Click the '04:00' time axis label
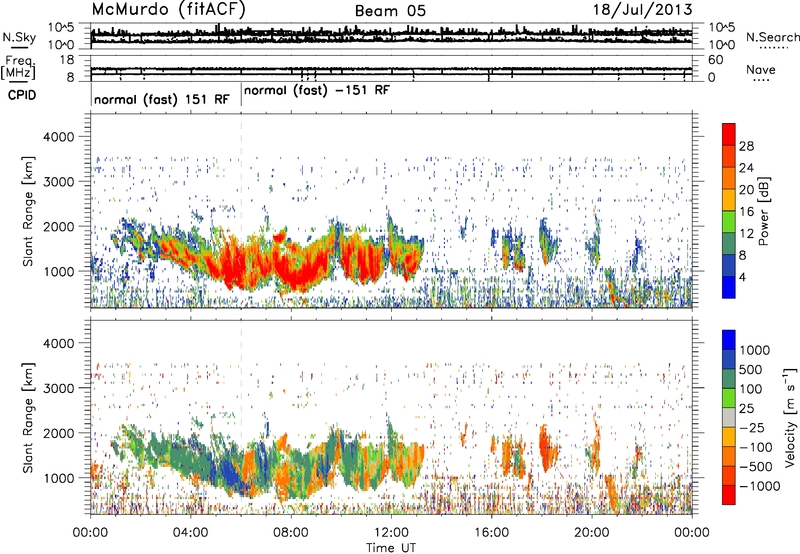Image resolution: width=800 pixels, height=554 pixels. click(191, 533)
